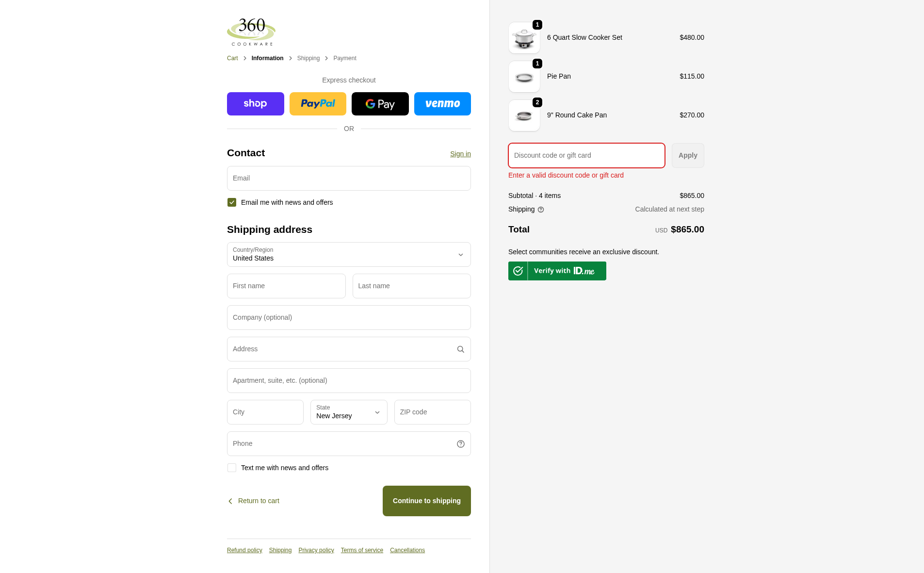Viewport: 924px width, 573px height.
Task: Uncheck Email me with news and offers
Action: pos(232,202)
